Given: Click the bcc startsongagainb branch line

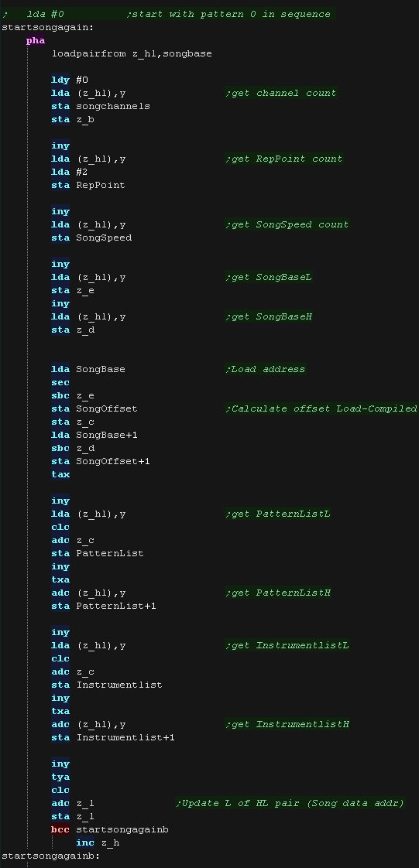Looking at the screenshot, I should (110, 830).
